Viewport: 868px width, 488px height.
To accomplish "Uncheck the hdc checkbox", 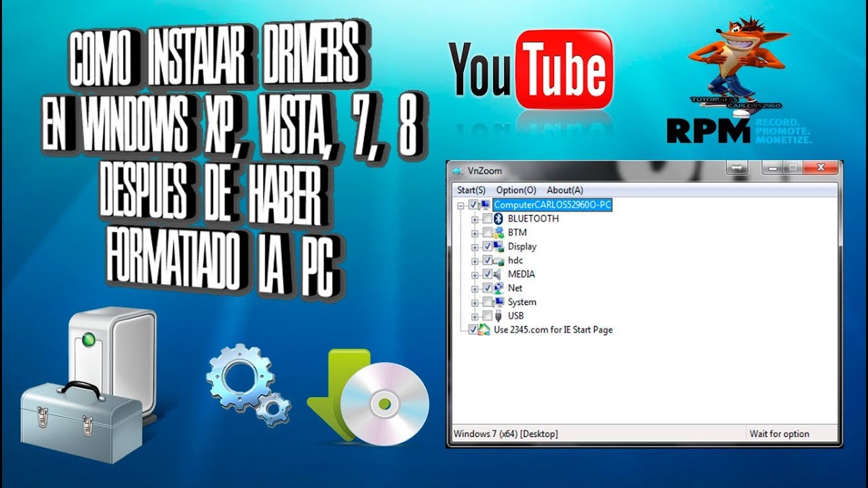I will 487,260.
